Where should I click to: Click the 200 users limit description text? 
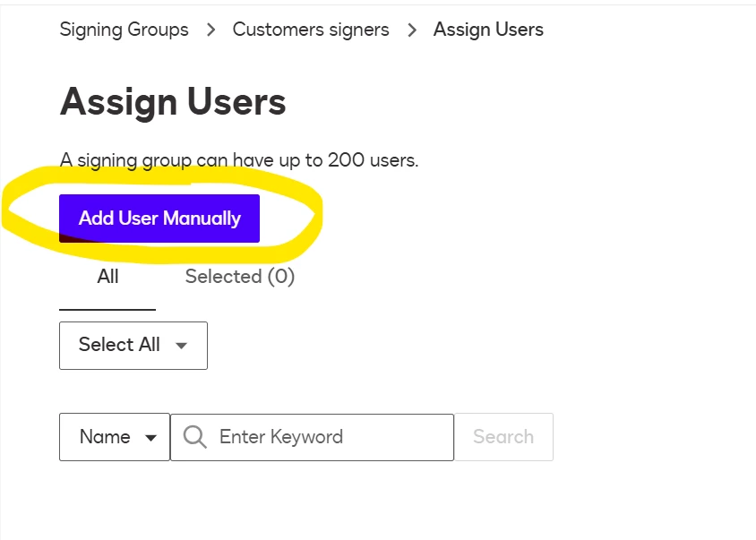(239, 160)
